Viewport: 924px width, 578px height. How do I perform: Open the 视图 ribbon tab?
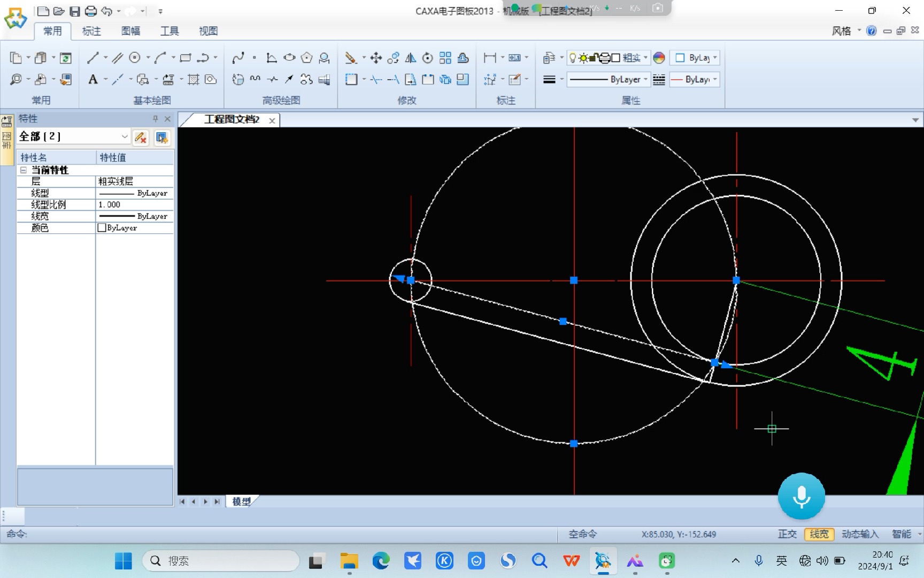208,31
